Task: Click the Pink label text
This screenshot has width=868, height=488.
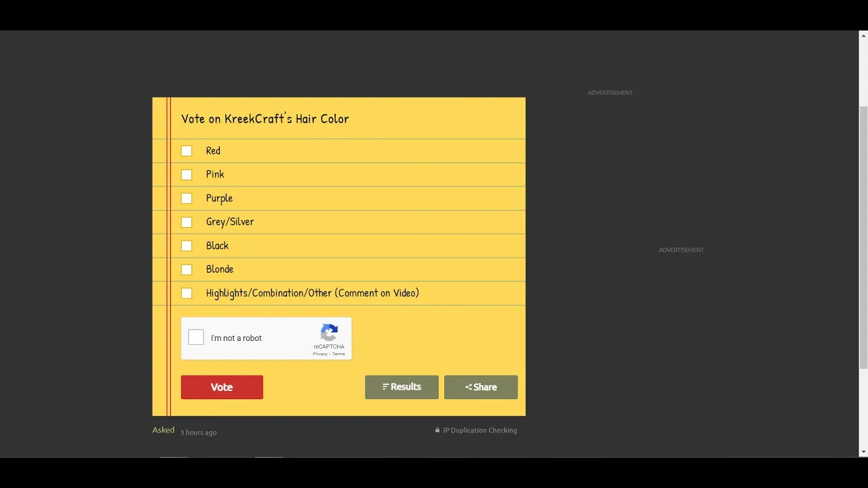Action: (x=215, y=174)
